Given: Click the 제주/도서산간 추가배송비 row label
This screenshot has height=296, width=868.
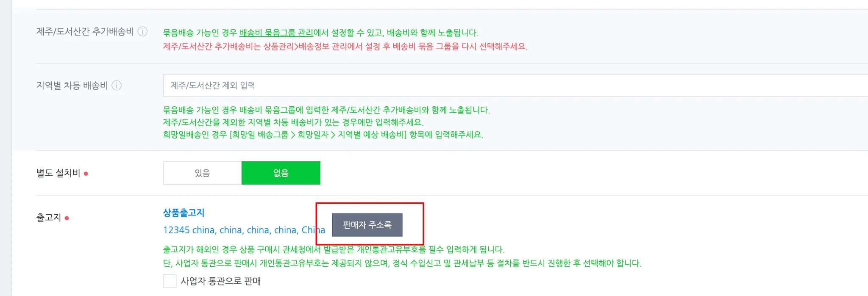Looking at the screenshot, I should [85, 32].
